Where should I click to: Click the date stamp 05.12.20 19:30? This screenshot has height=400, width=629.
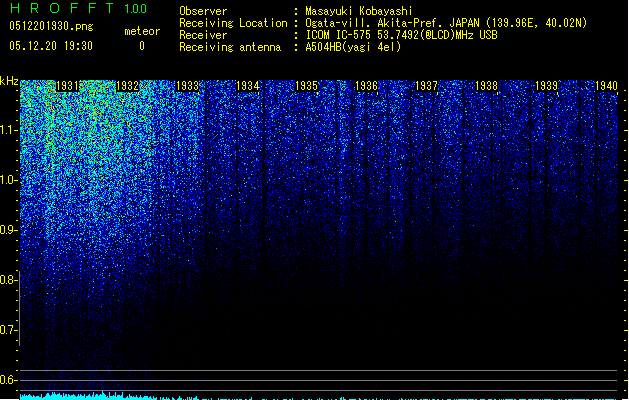coord(51,46)
